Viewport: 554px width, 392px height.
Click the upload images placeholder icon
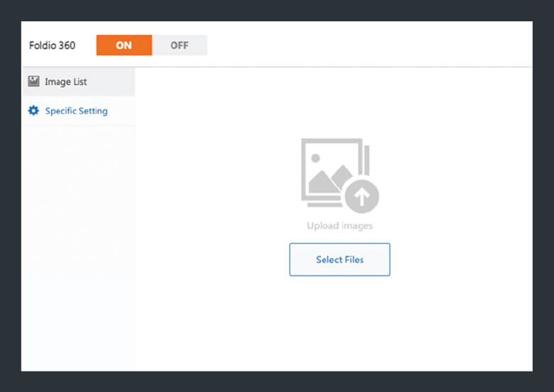click(x=340, y=175)
